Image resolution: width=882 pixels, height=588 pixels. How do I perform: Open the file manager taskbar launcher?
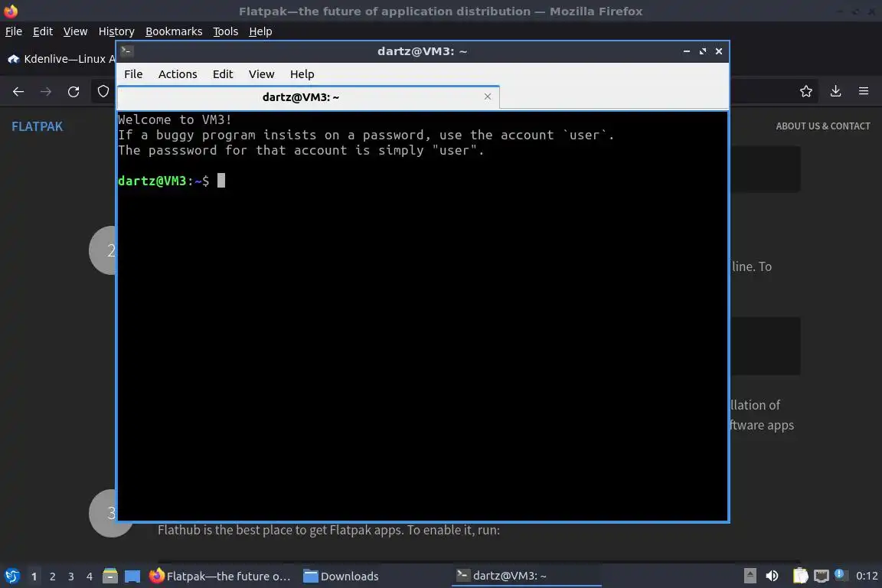point(110,577)
